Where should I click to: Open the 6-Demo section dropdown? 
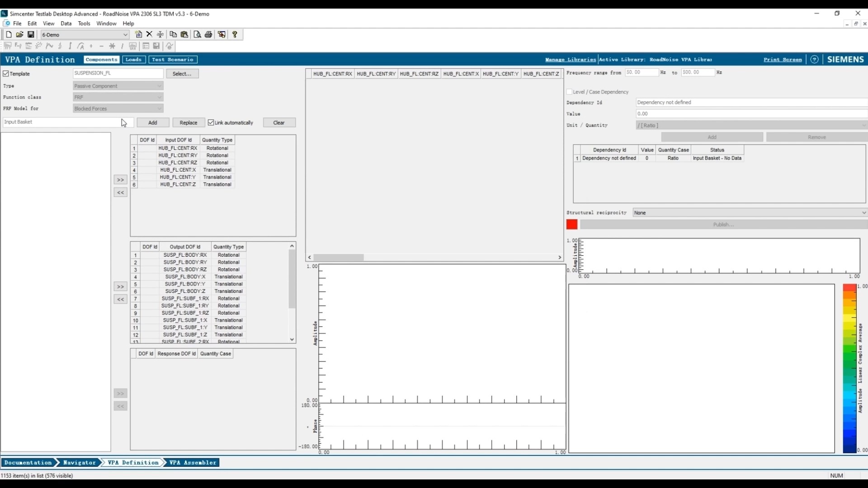tap(125, 35)
